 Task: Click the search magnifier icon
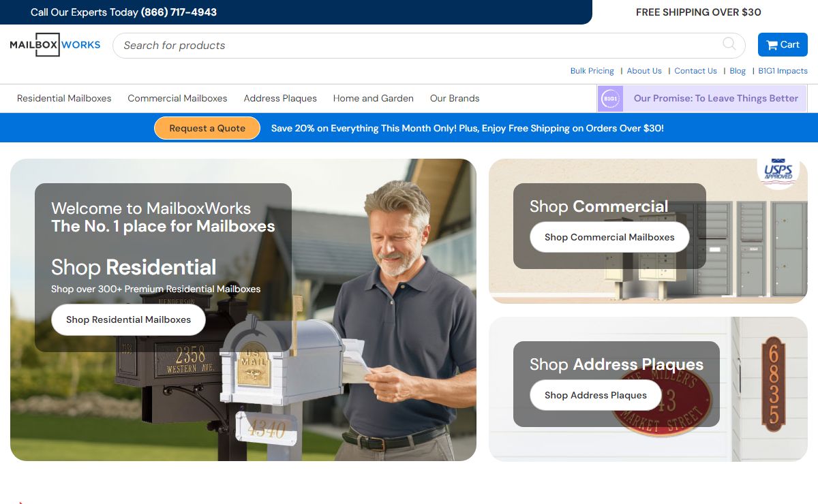(729, 44)
